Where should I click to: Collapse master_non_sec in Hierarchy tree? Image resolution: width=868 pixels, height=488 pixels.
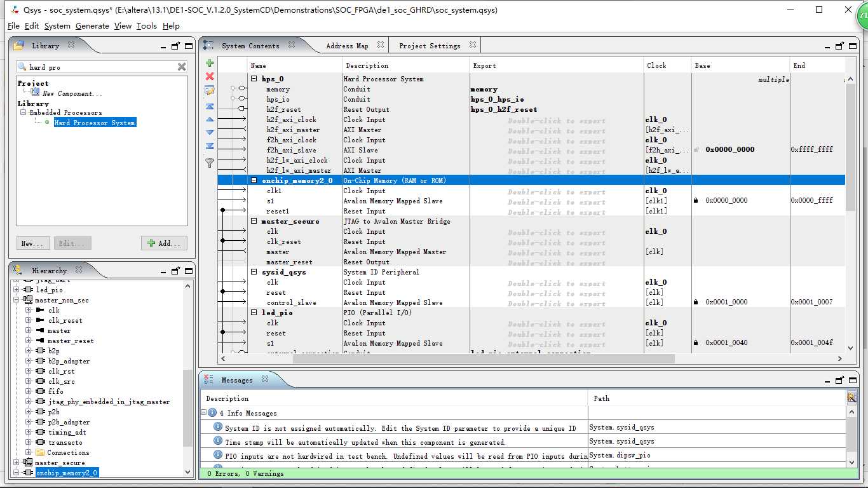click(x=17, y=300)
